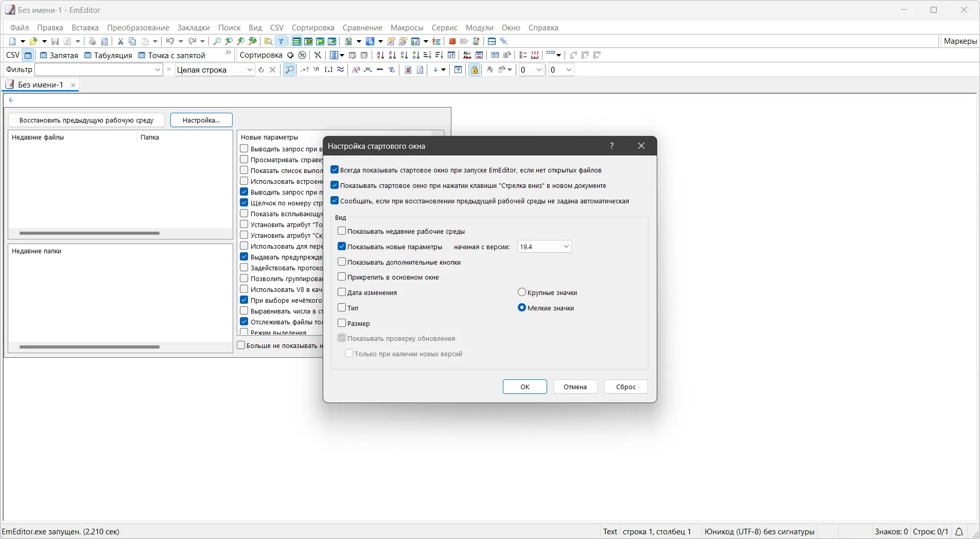Click the Redo arrow icon

pyautogui.click(x=192, y=41)
